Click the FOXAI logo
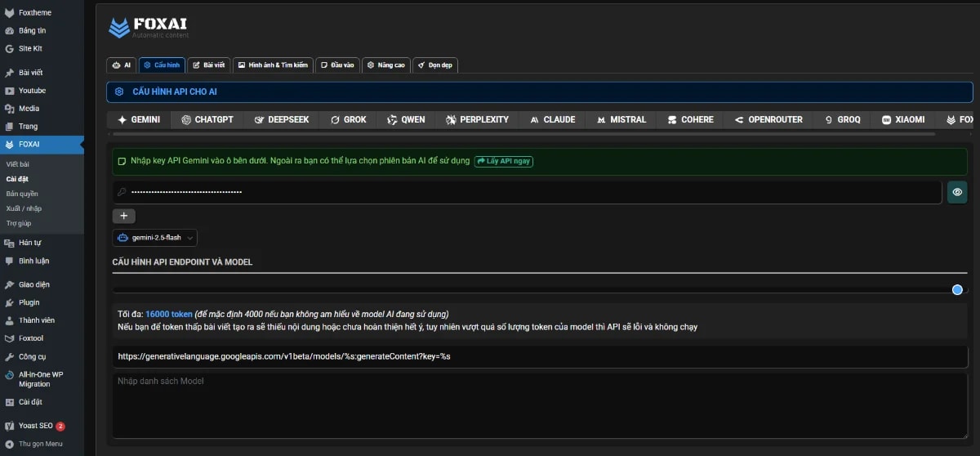Screen dimensions: 980x456 (x=149, y=26)
